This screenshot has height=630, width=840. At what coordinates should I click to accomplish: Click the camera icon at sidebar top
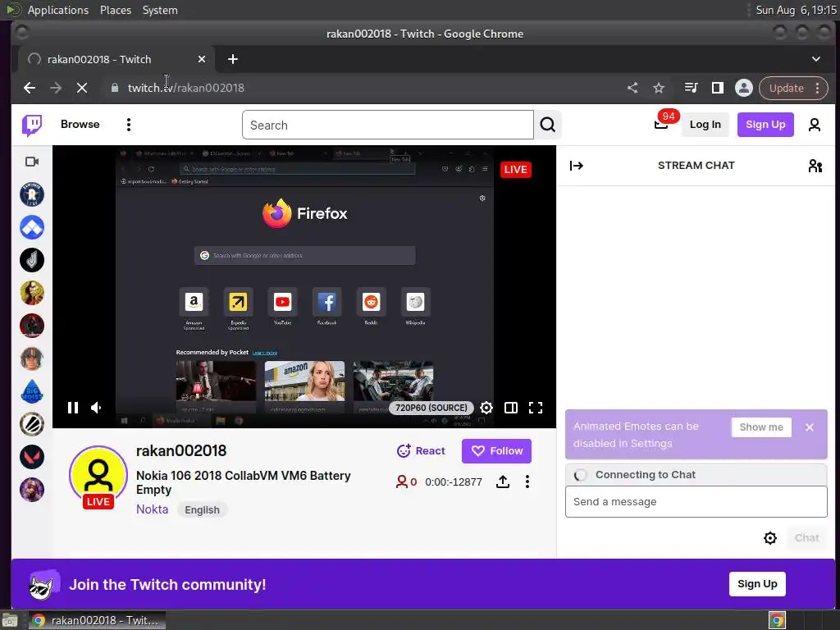click(32, 162)
